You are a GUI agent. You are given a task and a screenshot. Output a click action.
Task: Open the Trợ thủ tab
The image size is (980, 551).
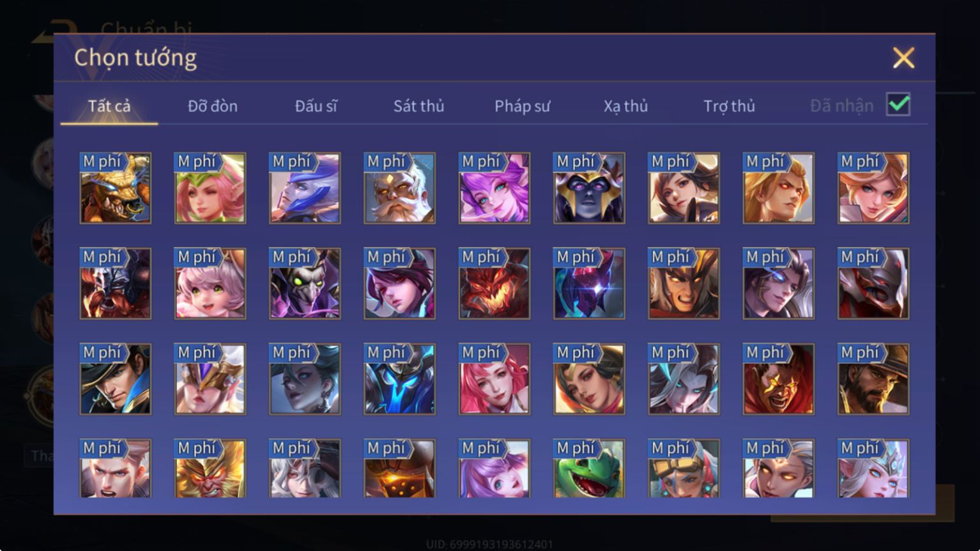tap(729, 106)
